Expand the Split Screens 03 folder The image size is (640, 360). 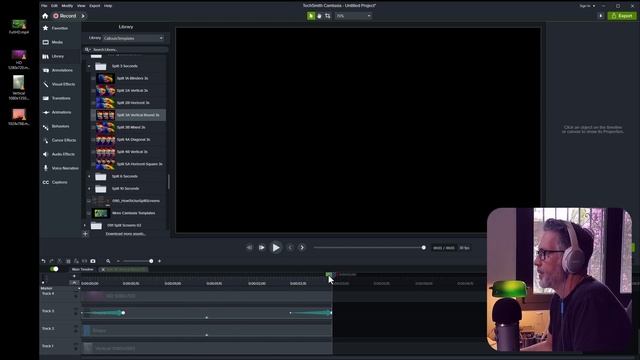point(85,225)
